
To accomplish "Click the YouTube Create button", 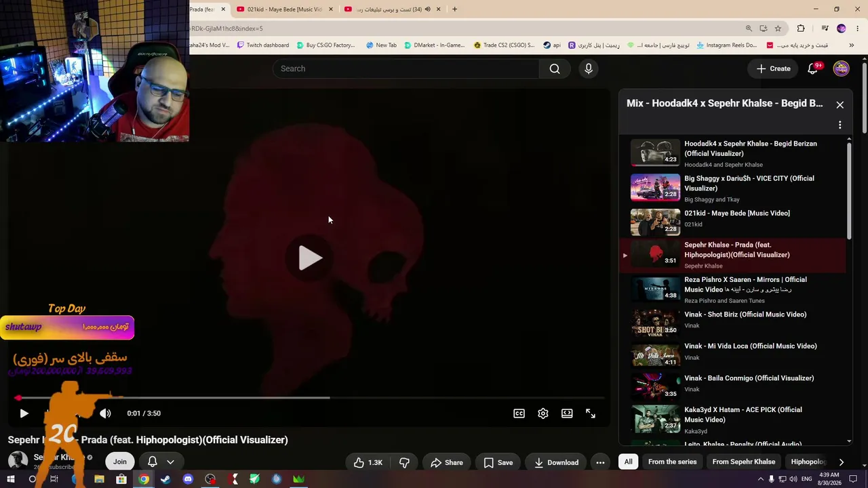I will coord(773,68).
